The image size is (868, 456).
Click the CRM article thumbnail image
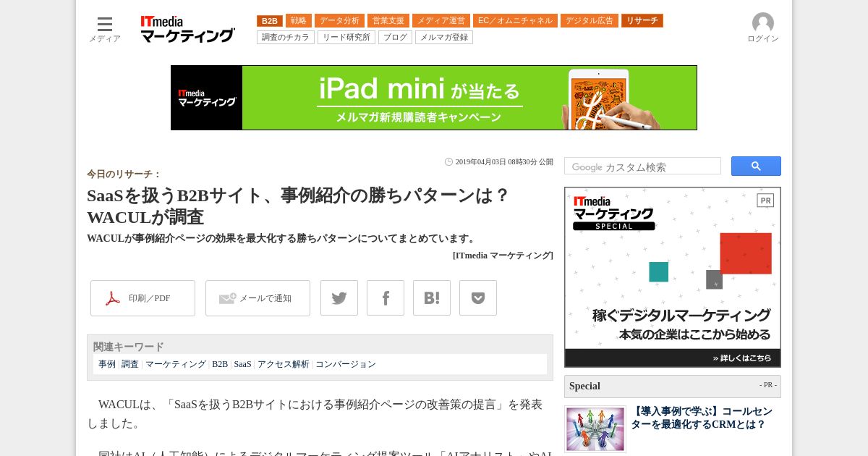[x=595, y=429]
